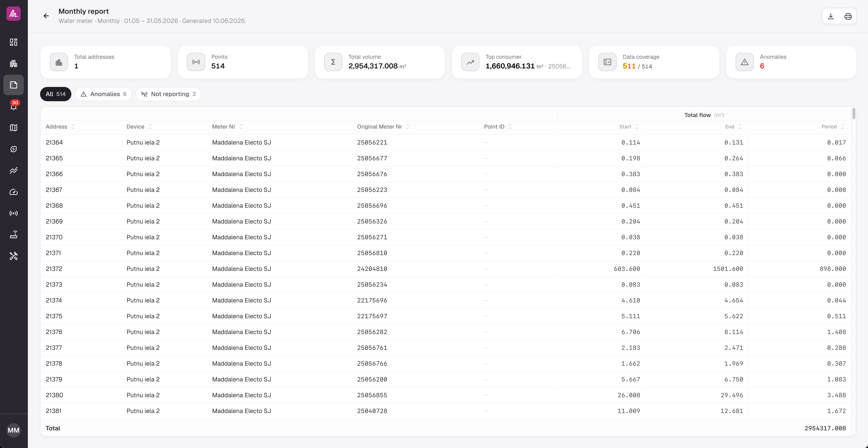Click total value 2954317.008 in footer
The width and height of the screenshot is (868, 448).
[825, 428]
